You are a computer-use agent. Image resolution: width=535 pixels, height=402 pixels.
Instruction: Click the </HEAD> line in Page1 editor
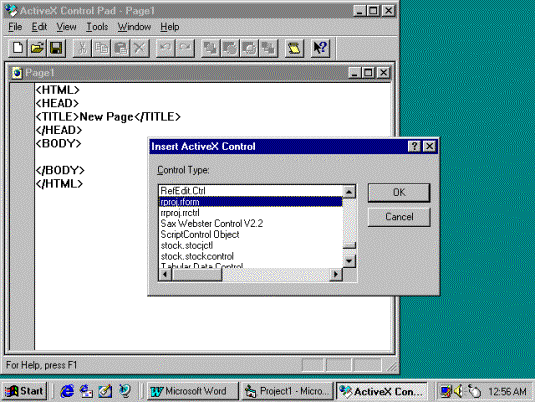(59, 130)
